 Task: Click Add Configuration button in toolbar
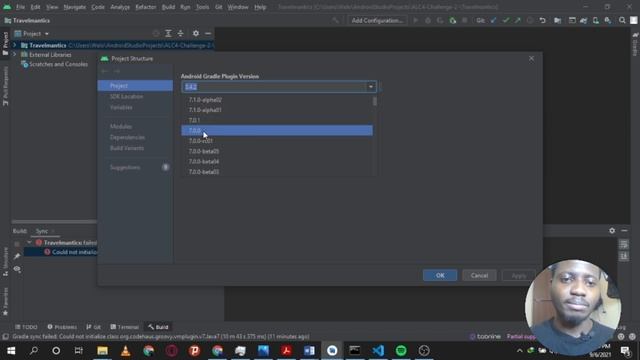pos(377,20)
